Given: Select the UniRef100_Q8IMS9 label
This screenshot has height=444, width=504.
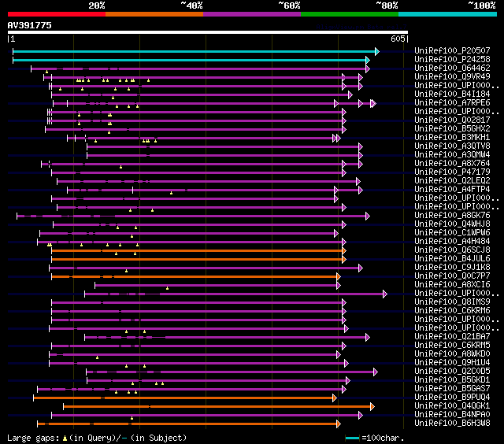Looking at the screenshot, I should [452, 302].
